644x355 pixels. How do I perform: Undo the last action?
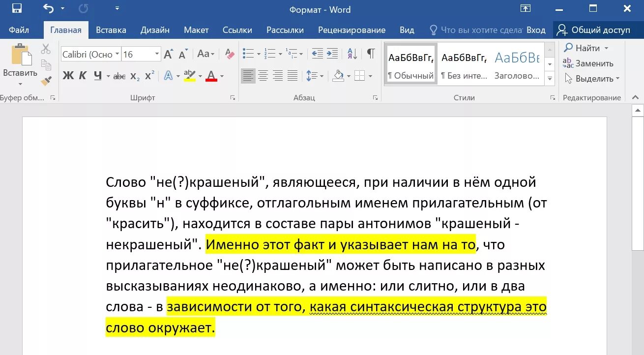(48, 8)
